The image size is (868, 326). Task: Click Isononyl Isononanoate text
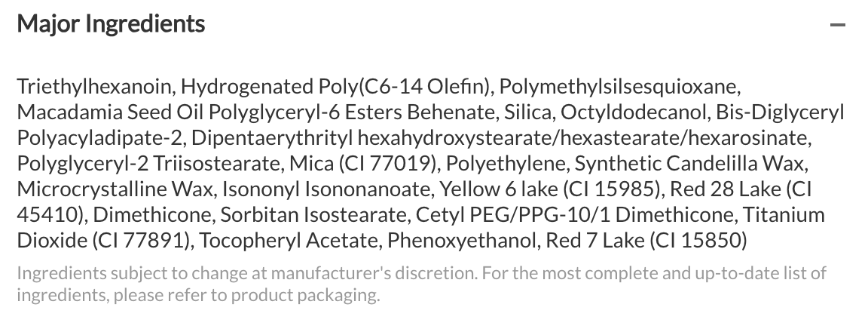coord(325,189)
